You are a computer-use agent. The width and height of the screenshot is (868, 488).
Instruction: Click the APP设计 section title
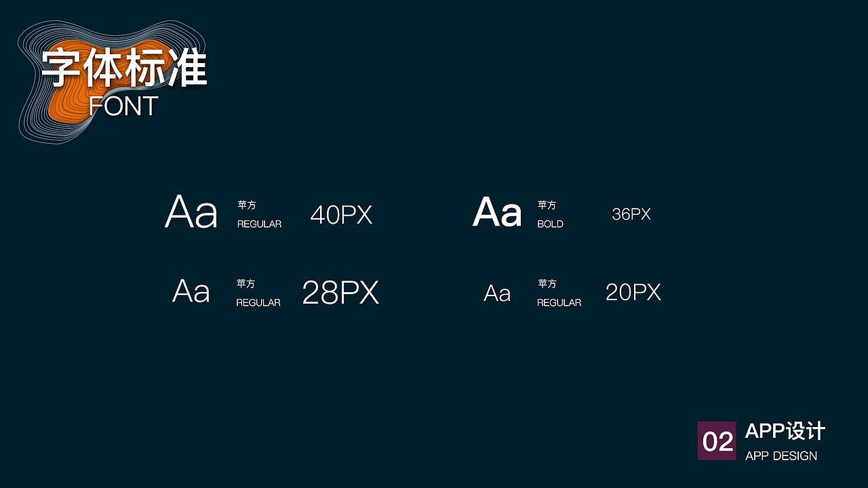(x=785, y=431)
